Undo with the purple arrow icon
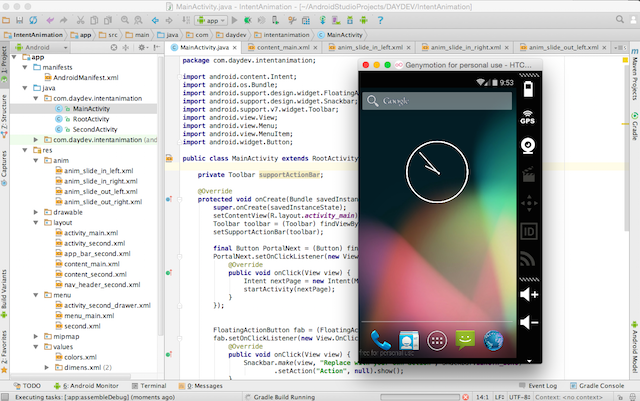This screenshot has width=640, height=401. click(50, 20)
